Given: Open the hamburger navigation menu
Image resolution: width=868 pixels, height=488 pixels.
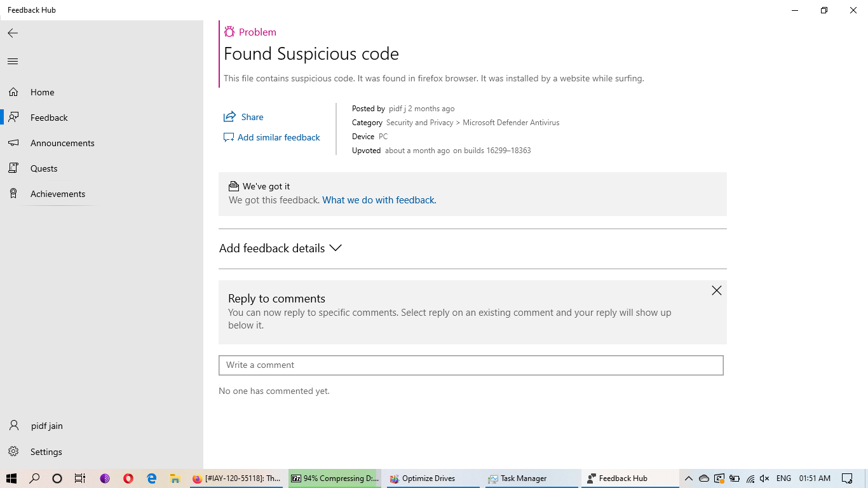Looking at the screenshot, I should point(13,62).
